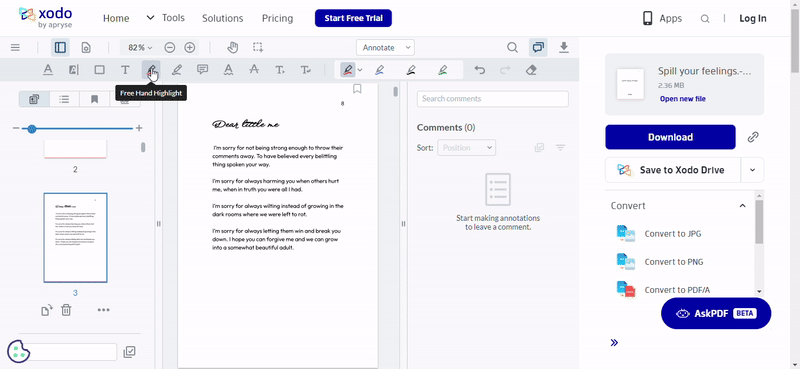Select the Replace text tool
Screen dimensions: 800x369
(306, 70)
